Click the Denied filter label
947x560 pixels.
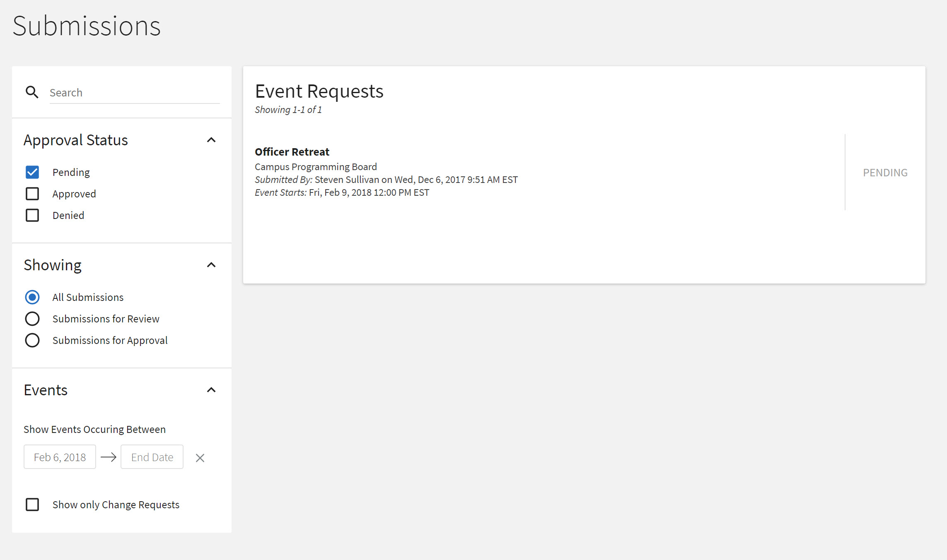pos(68,215)
